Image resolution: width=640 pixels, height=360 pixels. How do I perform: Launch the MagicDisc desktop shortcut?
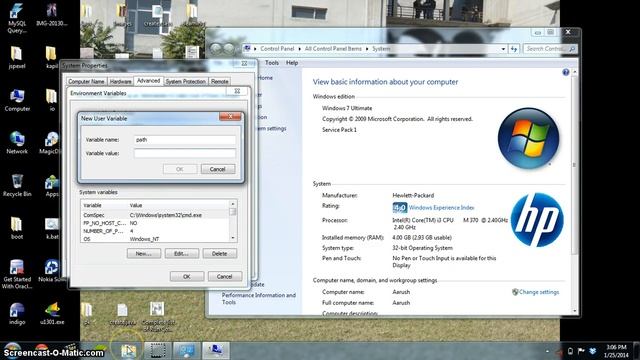pyautogui.click(x=51, y=142)
